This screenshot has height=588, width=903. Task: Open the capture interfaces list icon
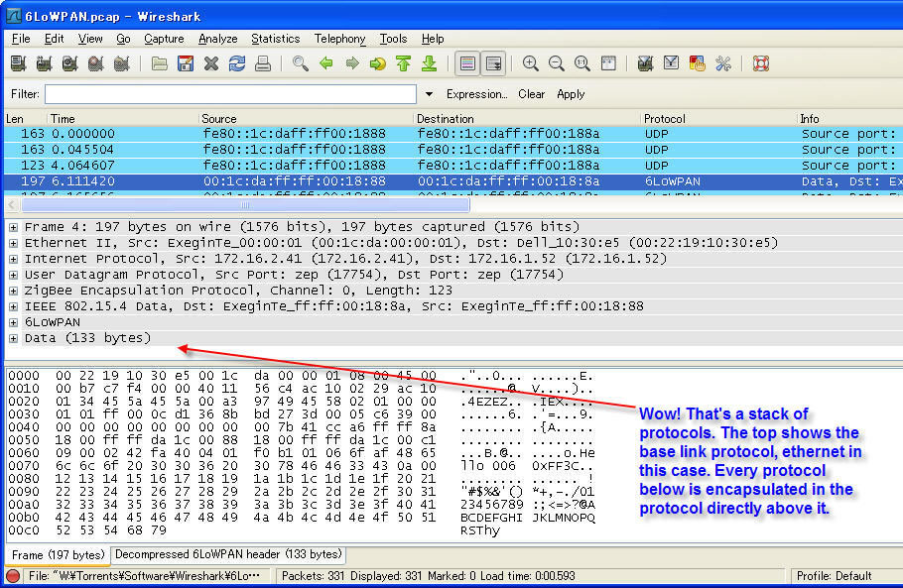pyautogui.click(x=19, y=63)
